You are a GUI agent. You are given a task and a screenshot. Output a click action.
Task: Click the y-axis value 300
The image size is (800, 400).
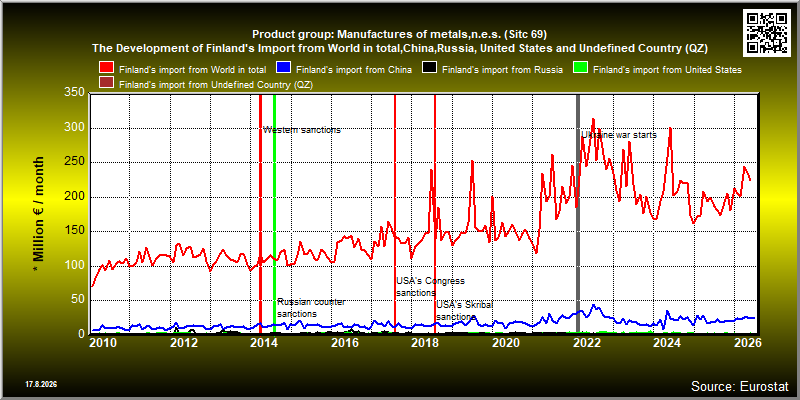(74, 128)
